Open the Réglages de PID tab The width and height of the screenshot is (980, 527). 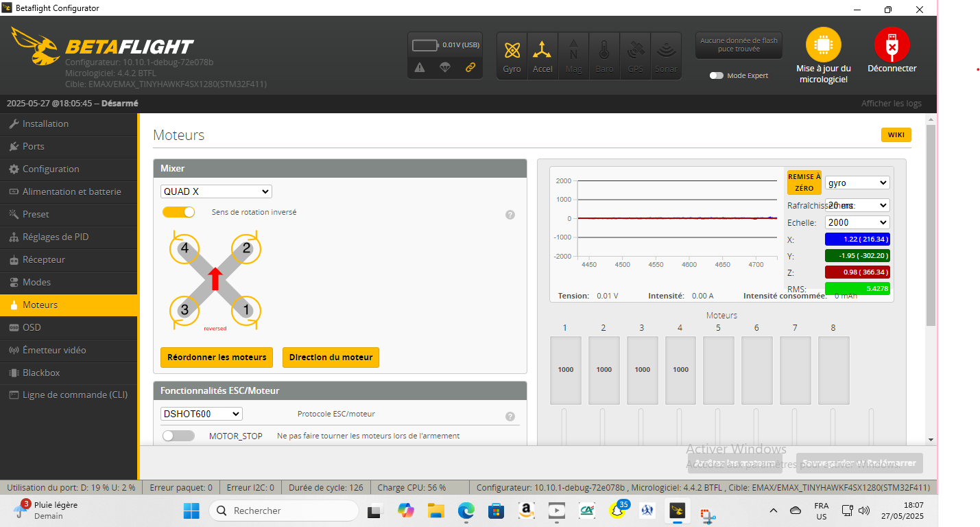pyautogui.click(x=56, y=237)
